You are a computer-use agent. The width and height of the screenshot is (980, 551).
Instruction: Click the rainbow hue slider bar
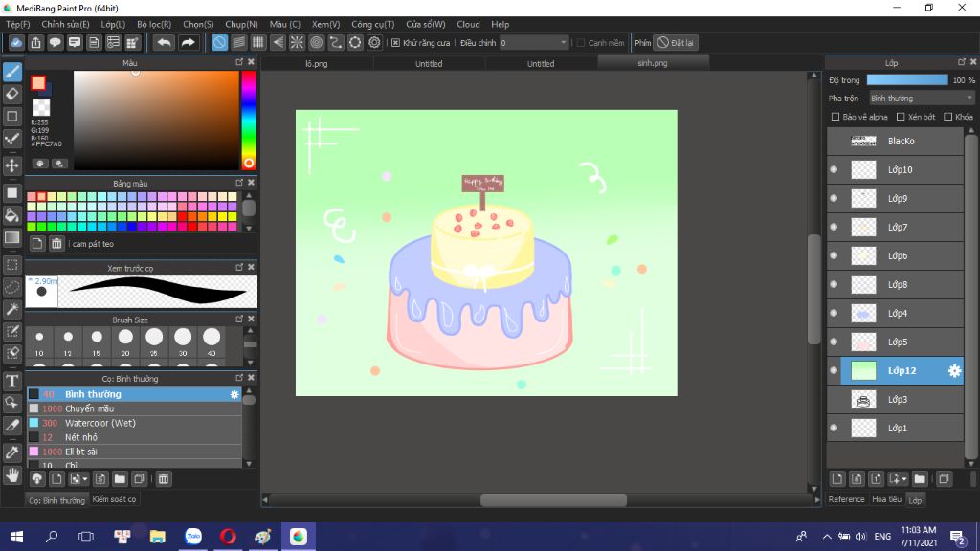click(x=249, y=120)
